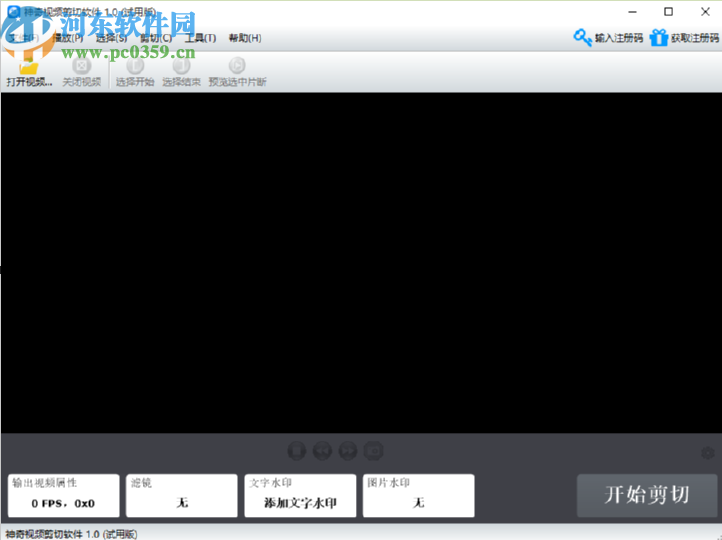The width and height of the screenshot is (722, 540).
Task: Click the 开始剪切 button
Action: click(x=647, y=495)
